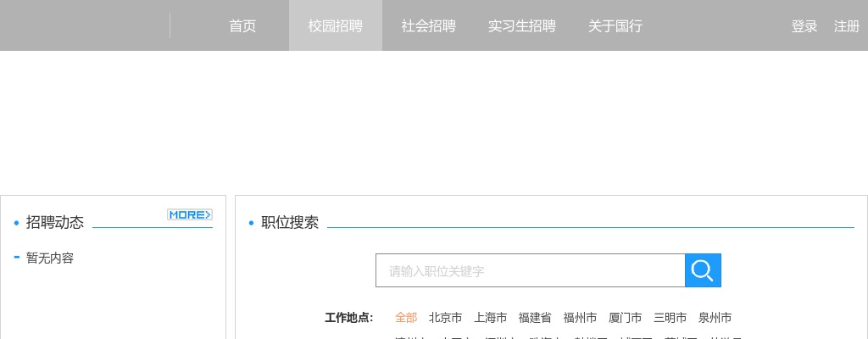
Task: Click the 注册 register link
Action: (847, 26)
